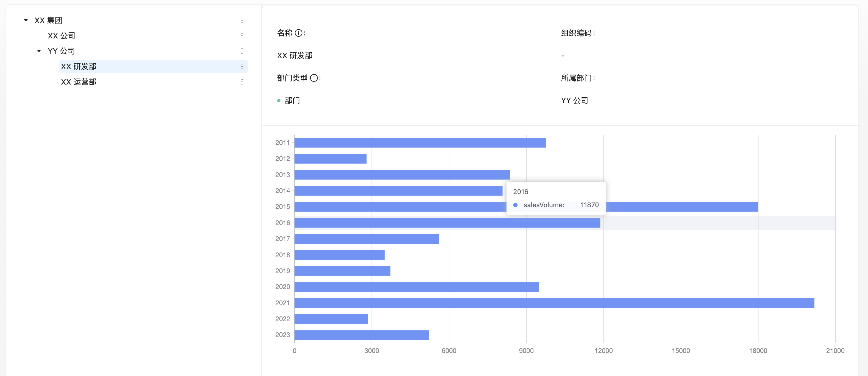Click the 2023 y-axis label
The width and height of the screenshot is (868, 376).
tap(282, 335)
